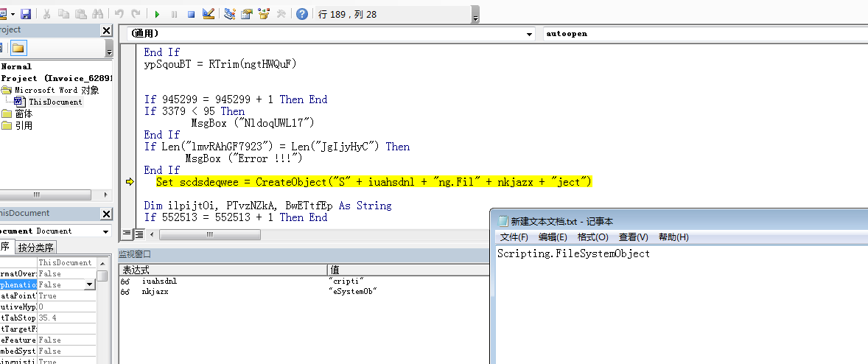The image size is (868, 364).
Task: Click the 35.4 property value
Action: [66, 318]
